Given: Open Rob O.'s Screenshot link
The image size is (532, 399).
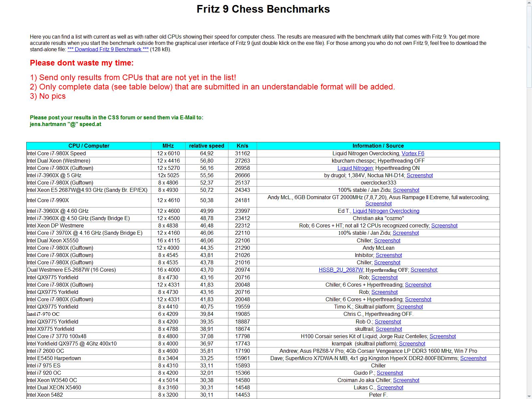Looking at the screenshot, I should pyautogui.click(x=388, y=322).
